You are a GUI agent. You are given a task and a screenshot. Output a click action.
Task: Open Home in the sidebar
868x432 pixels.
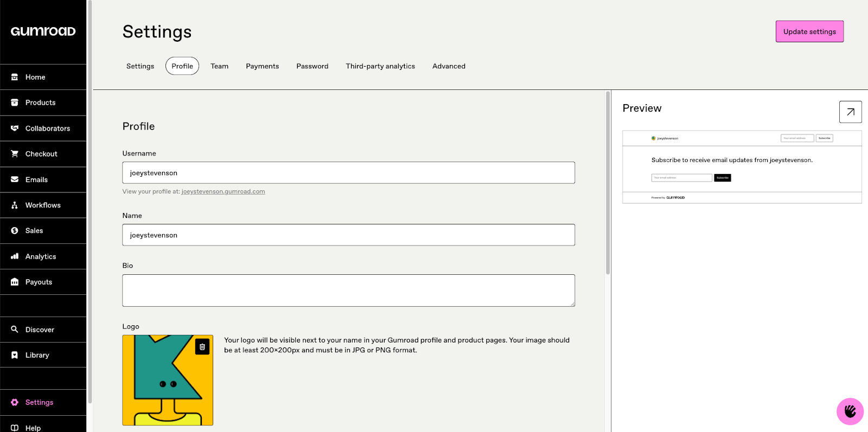[x=43, y=77]
